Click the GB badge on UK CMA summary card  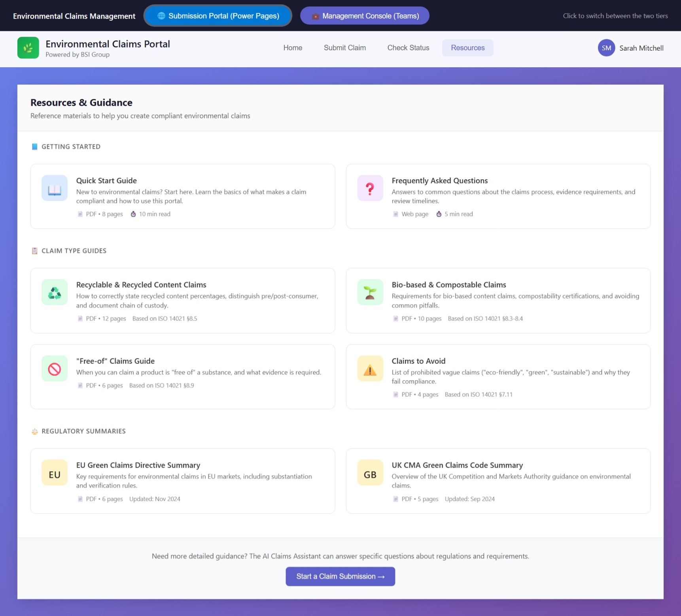click(370, 473)
